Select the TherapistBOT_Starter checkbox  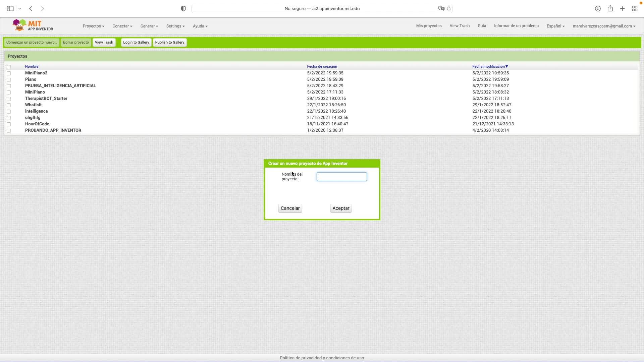[9, 99]
